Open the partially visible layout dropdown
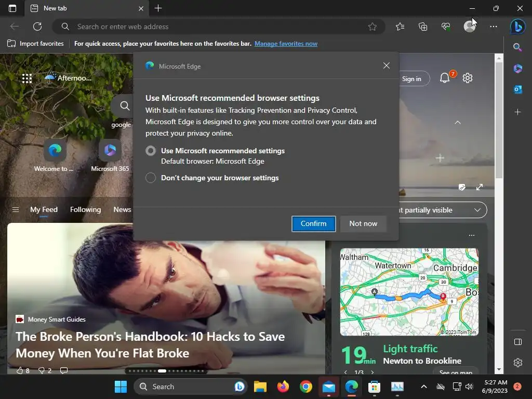The width and height of the screenshot is (532, 399). point(443,210)
